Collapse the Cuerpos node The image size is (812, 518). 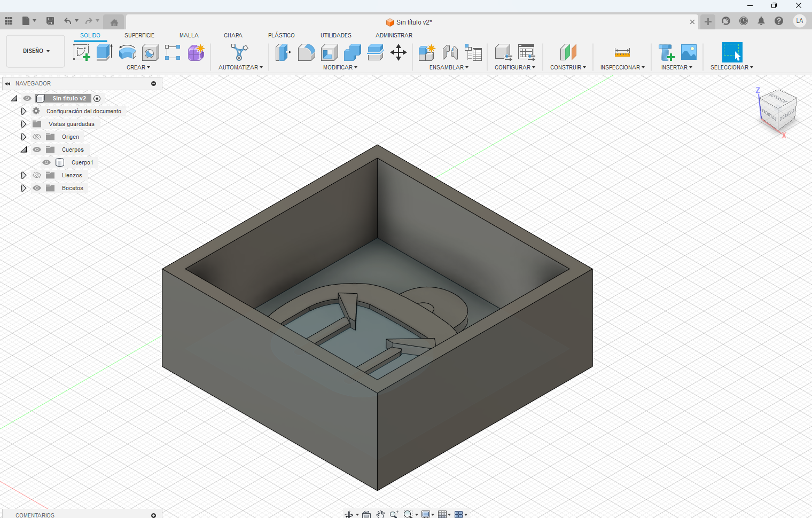(24, 150)
